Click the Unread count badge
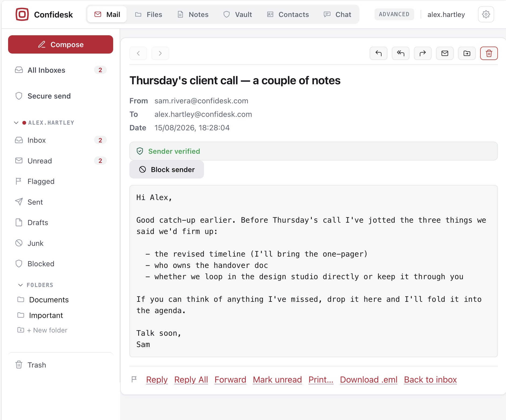The height and width of the screenshot is (420, 506). point(100,161)
